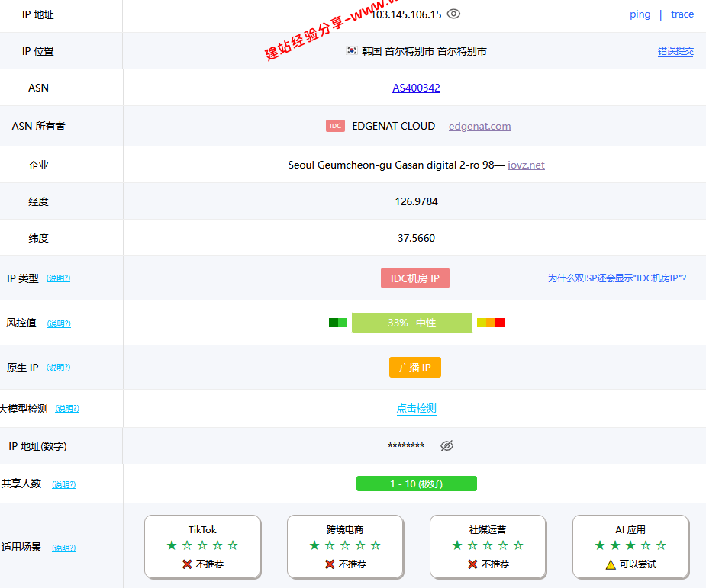Click red X icon in 社媒运营 card
The image size is (706, 588).
point(472,564)
